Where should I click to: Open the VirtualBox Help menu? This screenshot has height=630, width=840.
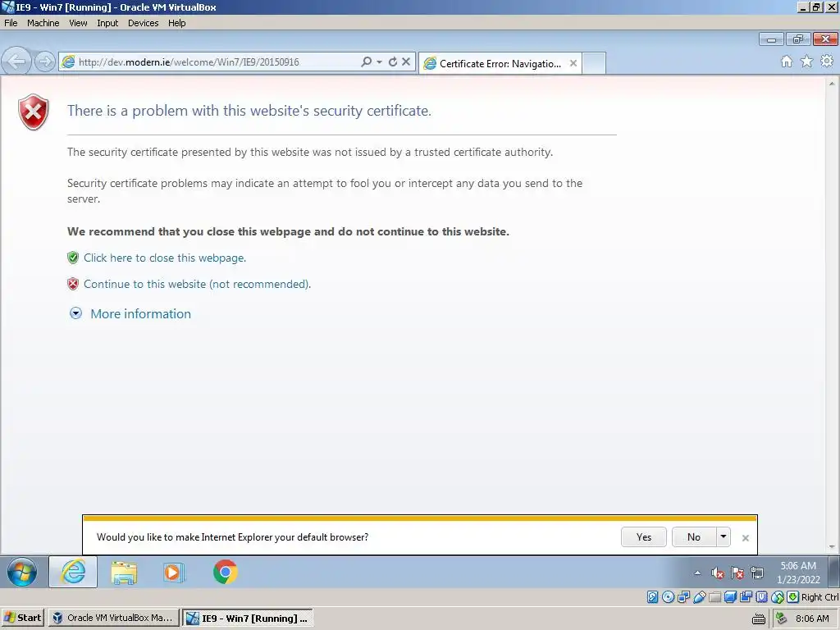pyautogui.click(x=177, y=23)
